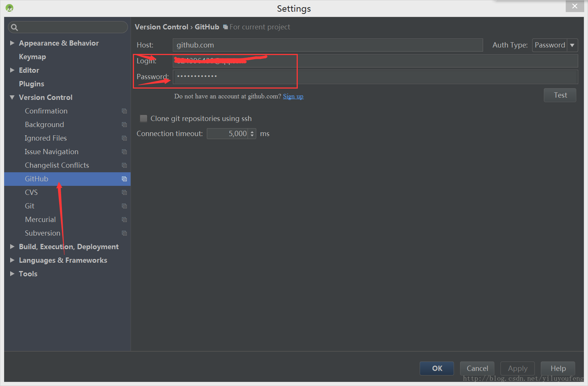
Task: Click project-level icon on GitHub row
Action: click(124, 179)
